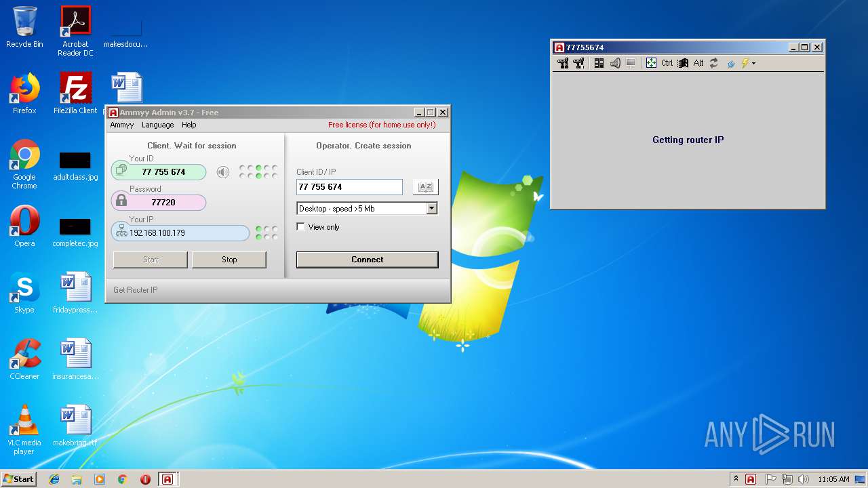
Task: Click the grayed monitor icon in 77755674 toolbar
Action: point(631,63)
